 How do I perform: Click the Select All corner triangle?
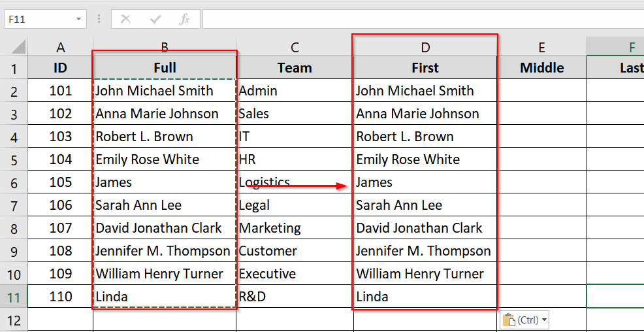tap(18, 46)
